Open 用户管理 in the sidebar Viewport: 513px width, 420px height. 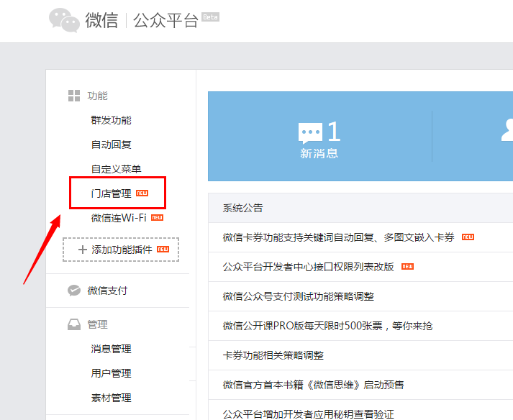tap(112, 373)
